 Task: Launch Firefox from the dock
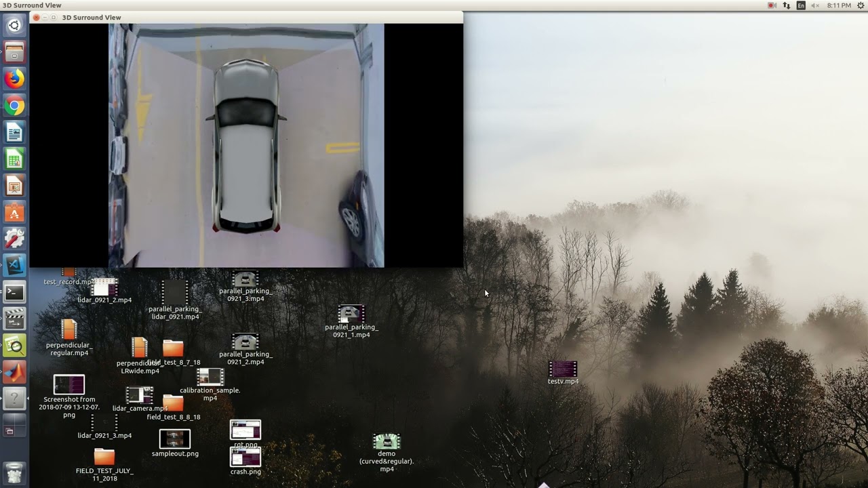tap(14, 79)
